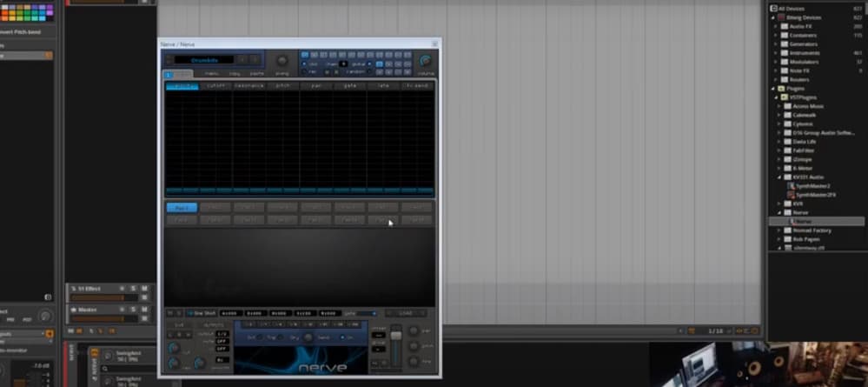Select the Cakewalk folder row
This screenshot has height=387, width=868.
pyautogui.click(x=817, y=115)
